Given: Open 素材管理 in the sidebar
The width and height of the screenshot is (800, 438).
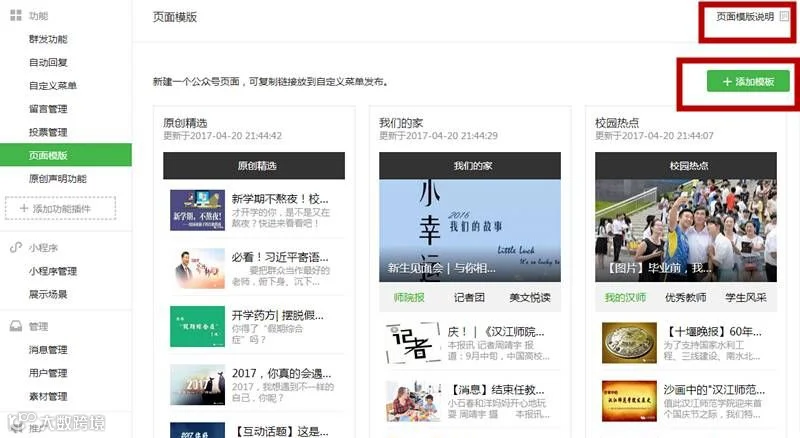Looking at the screenshot, I should pos(48,396).
